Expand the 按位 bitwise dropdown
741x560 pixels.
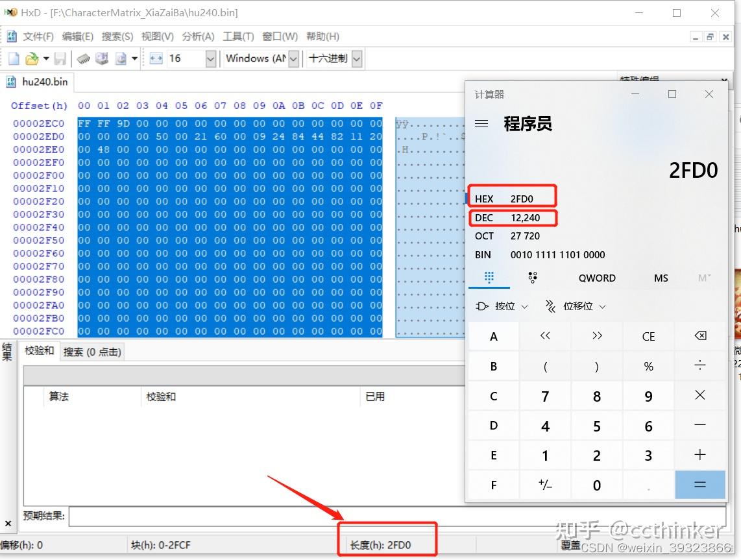[x=502, y=306]
